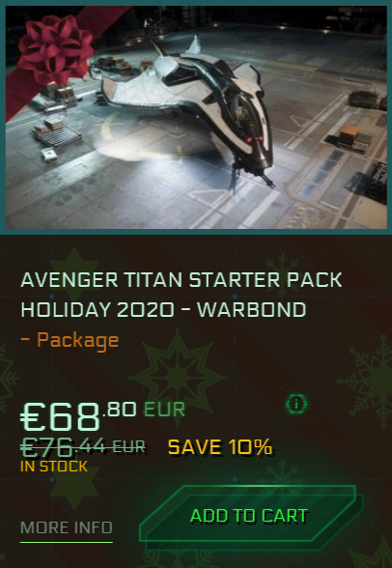Click the cargo crates beside the ship

pyautogui.click(x=57, y=134)
